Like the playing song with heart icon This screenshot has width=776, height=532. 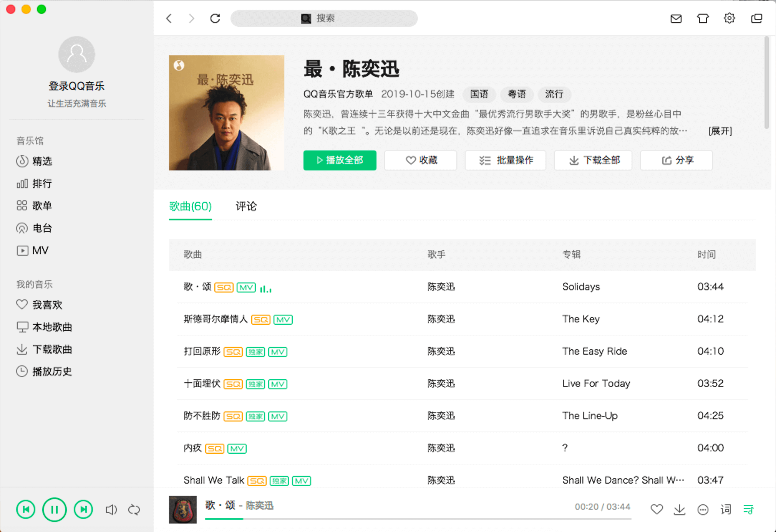(657, 509)
